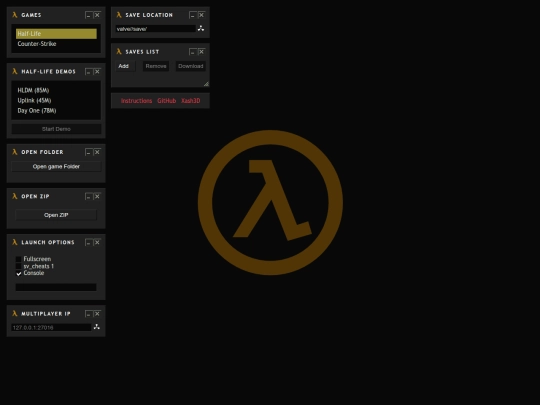This screenshot has width=540, height=405.
Task: Open the Instructions link
Action: [136, 101]
